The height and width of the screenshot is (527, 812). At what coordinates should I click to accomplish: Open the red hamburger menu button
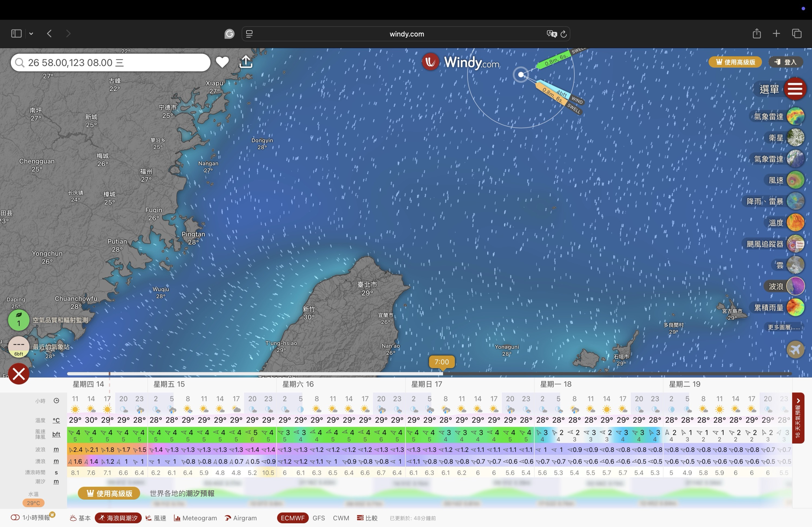pyautogui.click(x=795, y=89)
